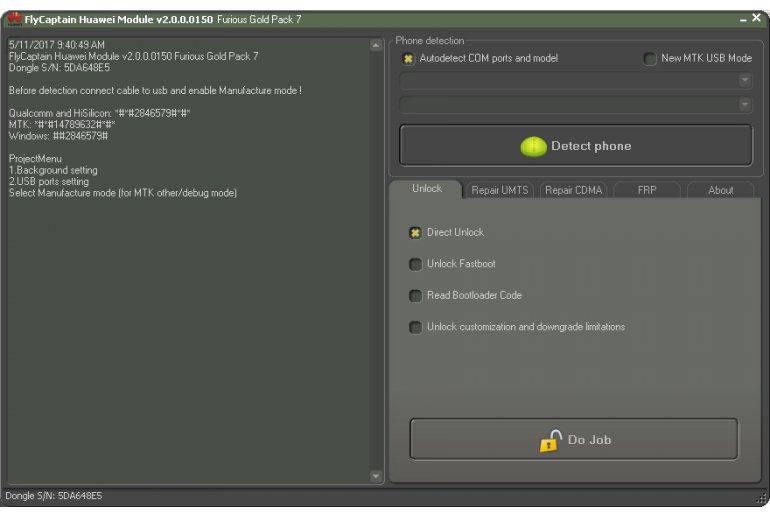Click the 'ProjectMenu' log line

pos(35,159)
